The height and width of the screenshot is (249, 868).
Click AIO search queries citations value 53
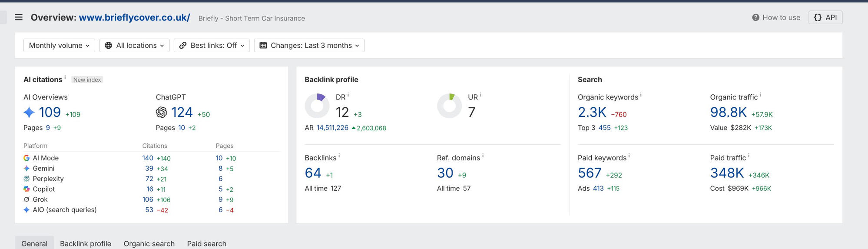pos(149,210)
